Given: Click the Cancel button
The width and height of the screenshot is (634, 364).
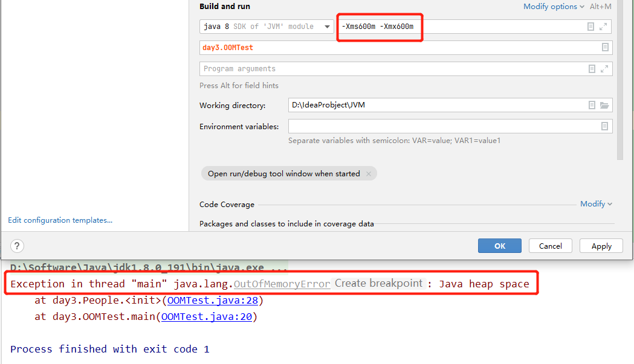Looking at the screenshot, I should click(x=551, y=246).
